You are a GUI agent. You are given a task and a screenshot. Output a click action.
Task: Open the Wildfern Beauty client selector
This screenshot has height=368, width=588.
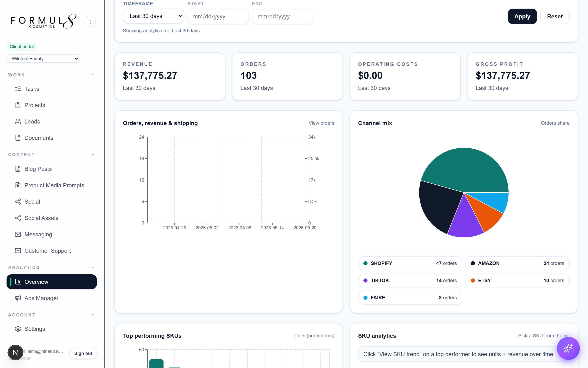tap(43, 58)
